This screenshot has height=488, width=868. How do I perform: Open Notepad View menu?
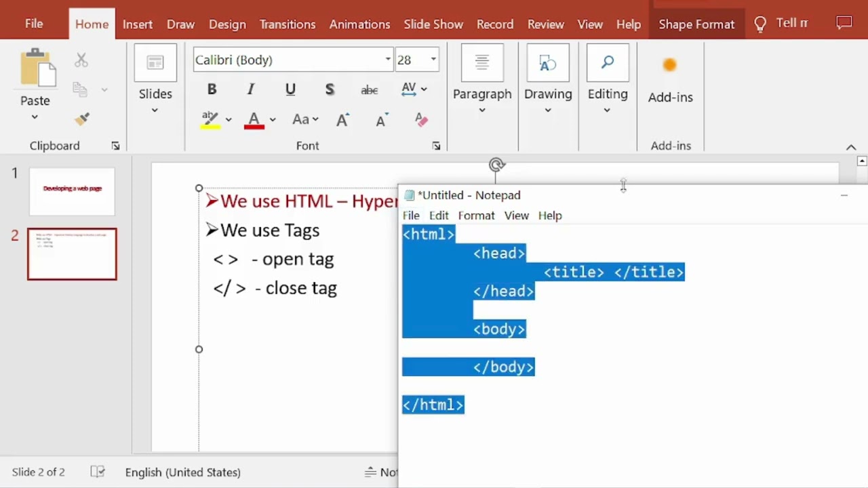516,216
